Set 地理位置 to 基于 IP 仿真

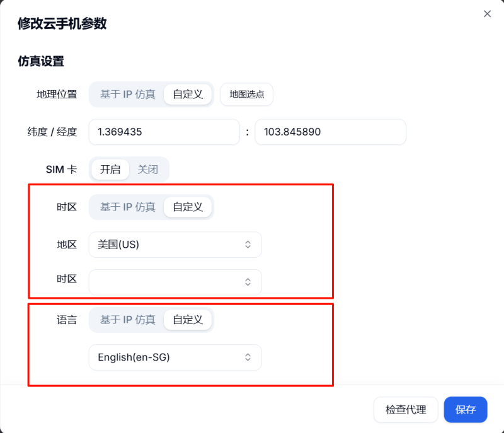pyautogui.click(x=127, y=95)
